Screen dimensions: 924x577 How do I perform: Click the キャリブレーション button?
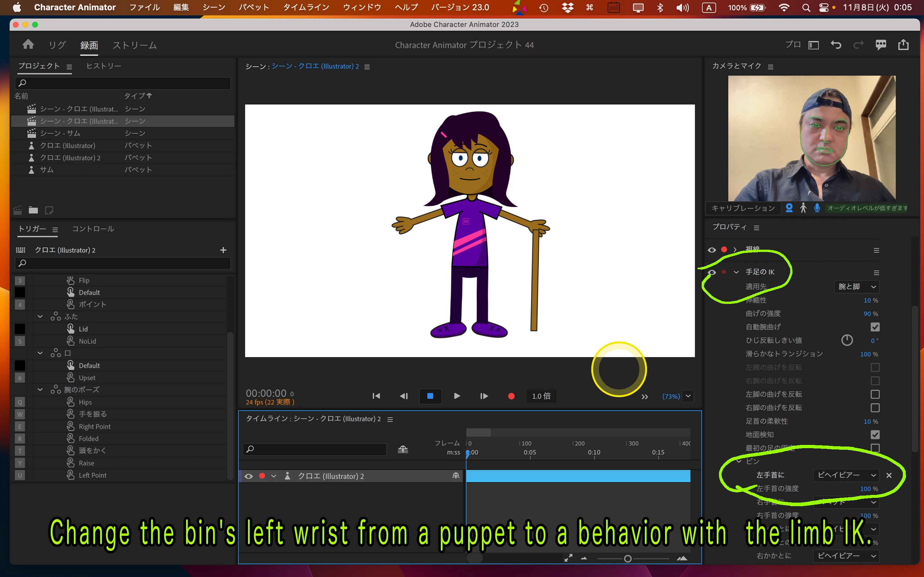(743, 208)
